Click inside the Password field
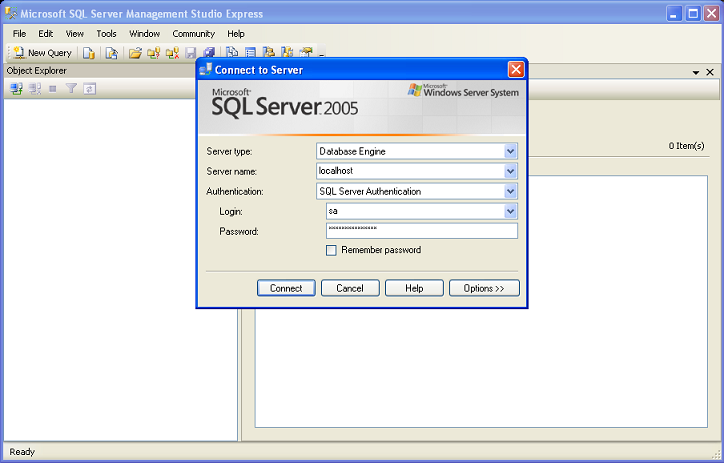 [422, 231]
